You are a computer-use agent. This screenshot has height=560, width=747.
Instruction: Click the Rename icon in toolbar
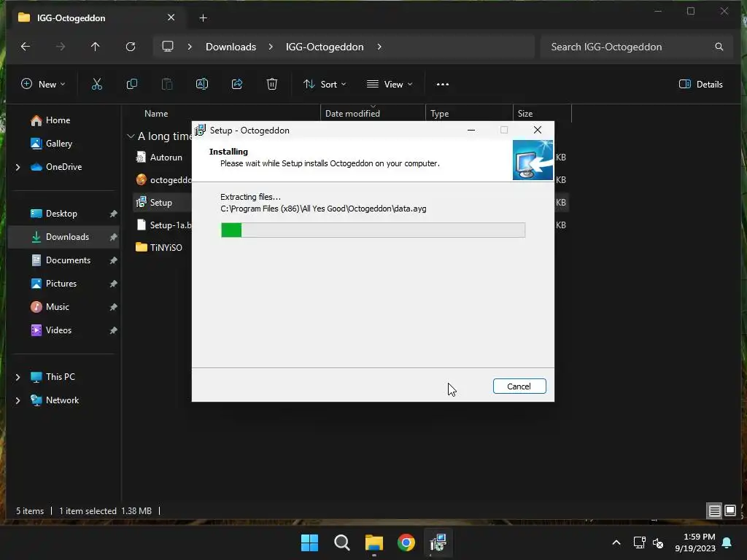point(202,85)
